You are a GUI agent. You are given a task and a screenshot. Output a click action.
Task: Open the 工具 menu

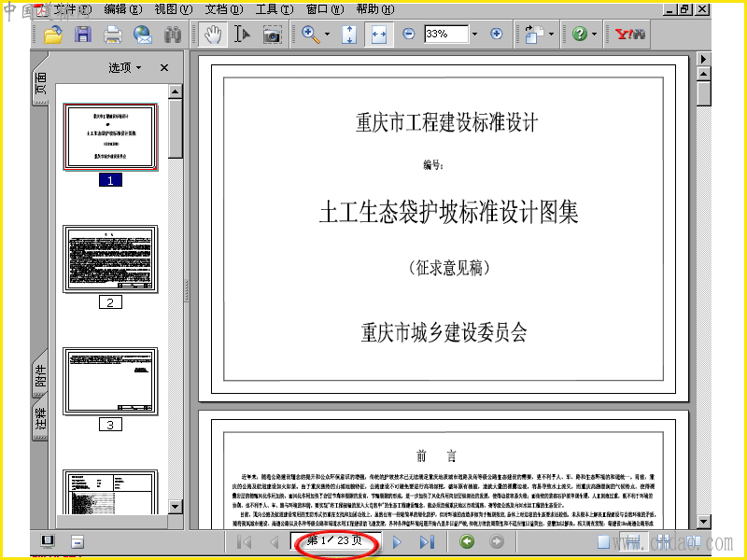tap(275, 9)
